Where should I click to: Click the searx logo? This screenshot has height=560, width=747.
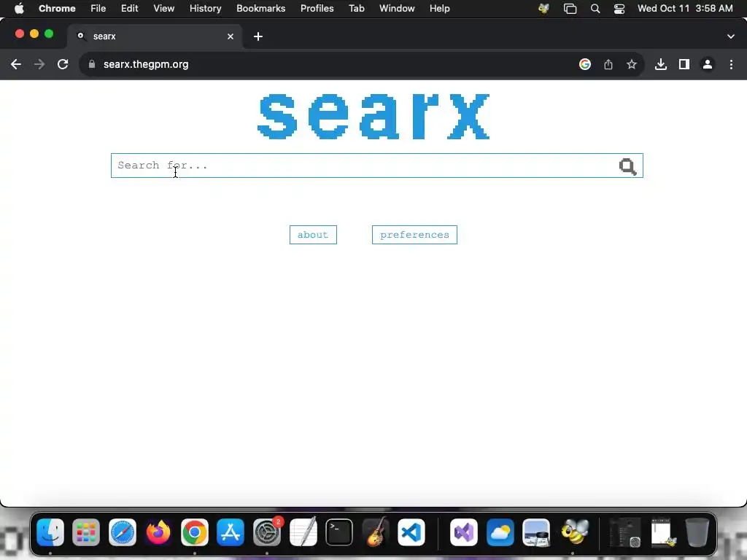[373, 116]
